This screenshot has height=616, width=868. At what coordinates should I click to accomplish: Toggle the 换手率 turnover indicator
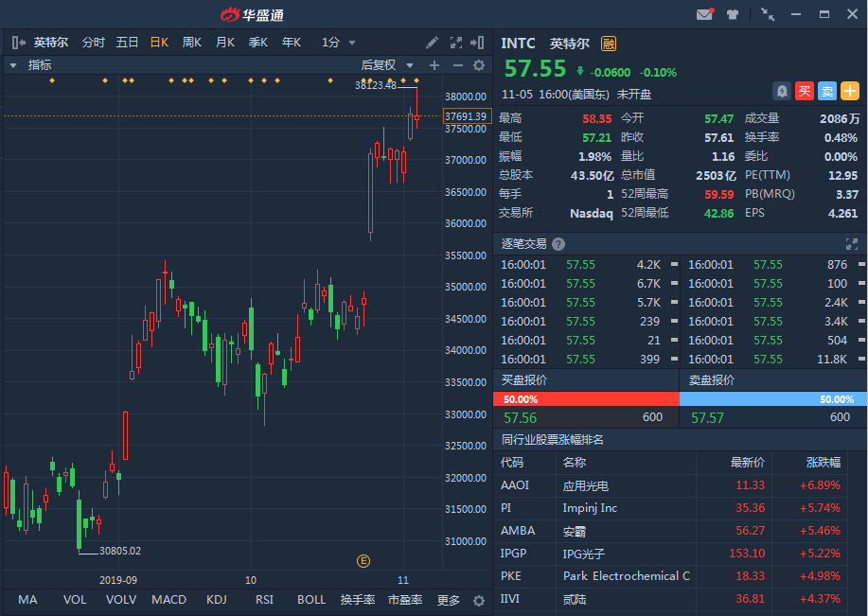[358, 600]
